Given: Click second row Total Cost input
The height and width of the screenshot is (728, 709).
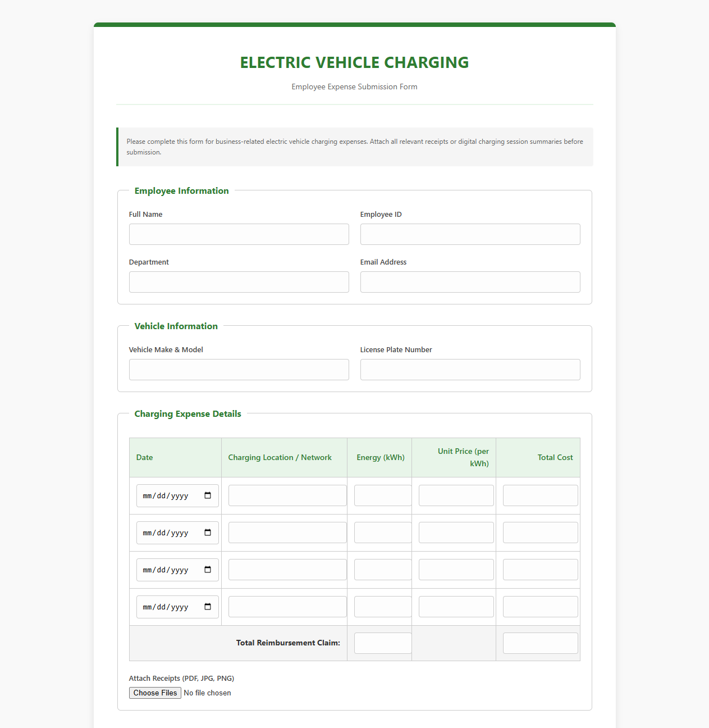Looking at the screenshot, I should [541, 533].
